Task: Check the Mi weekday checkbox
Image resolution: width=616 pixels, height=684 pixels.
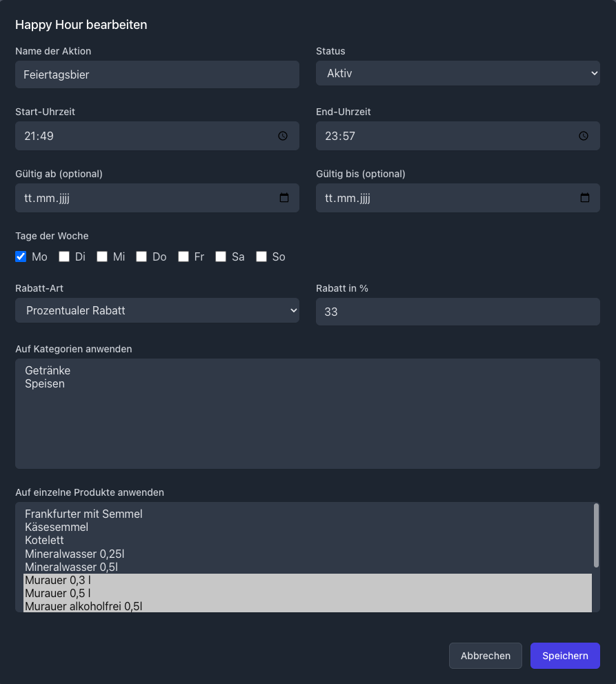Action: [102, 256]
